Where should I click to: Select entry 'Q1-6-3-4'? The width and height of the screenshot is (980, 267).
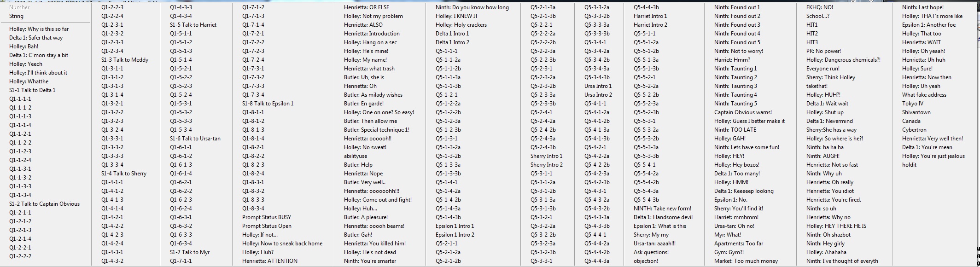pos(181,244)
